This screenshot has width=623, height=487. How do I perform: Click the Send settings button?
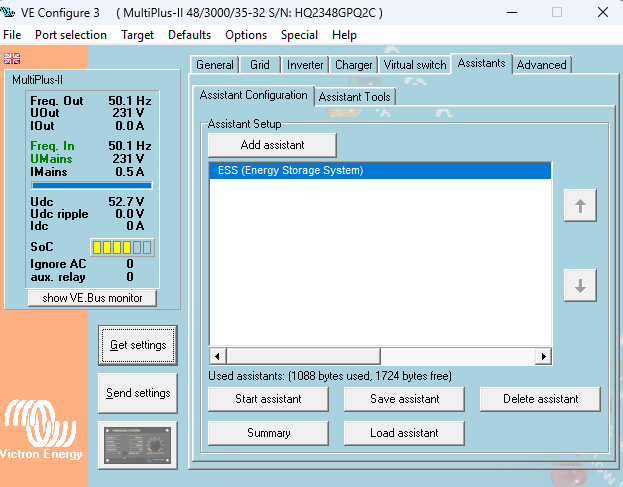pos(138,393)
